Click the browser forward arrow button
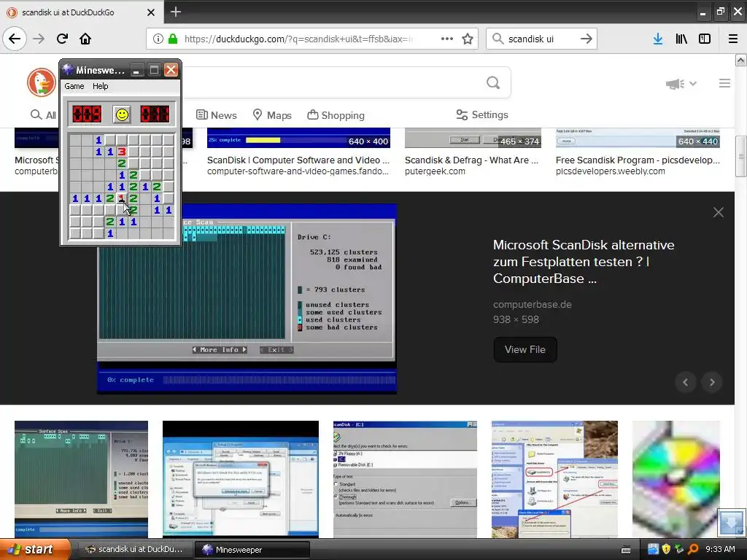The image size is (747, 560). tap(39, 39)
